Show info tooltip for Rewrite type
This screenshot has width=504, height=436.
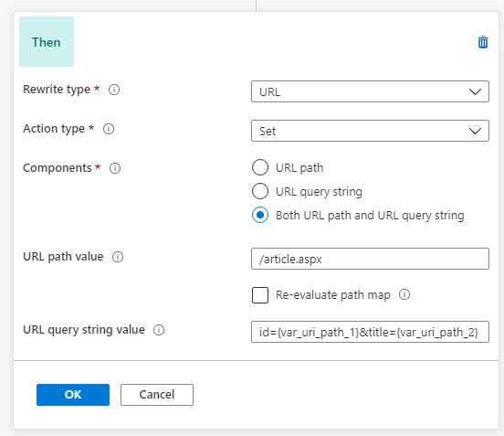(114, 90)
